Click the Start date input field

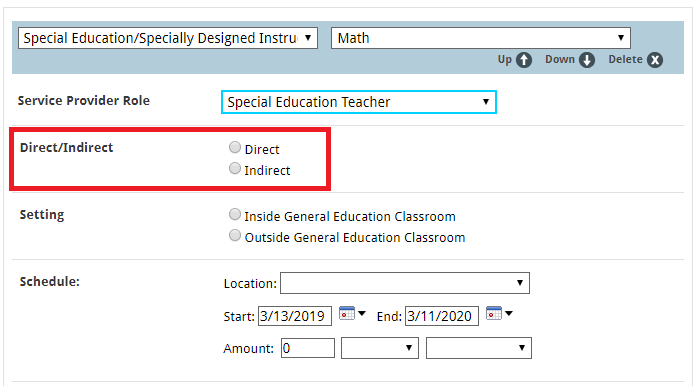pos(295,316)
